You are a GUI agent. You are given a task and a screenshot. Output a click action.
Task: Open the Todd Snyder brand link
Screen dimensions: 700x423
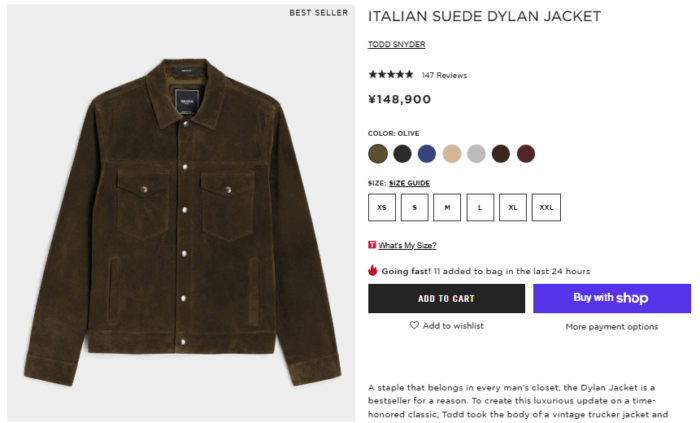(x=396, y=45)
